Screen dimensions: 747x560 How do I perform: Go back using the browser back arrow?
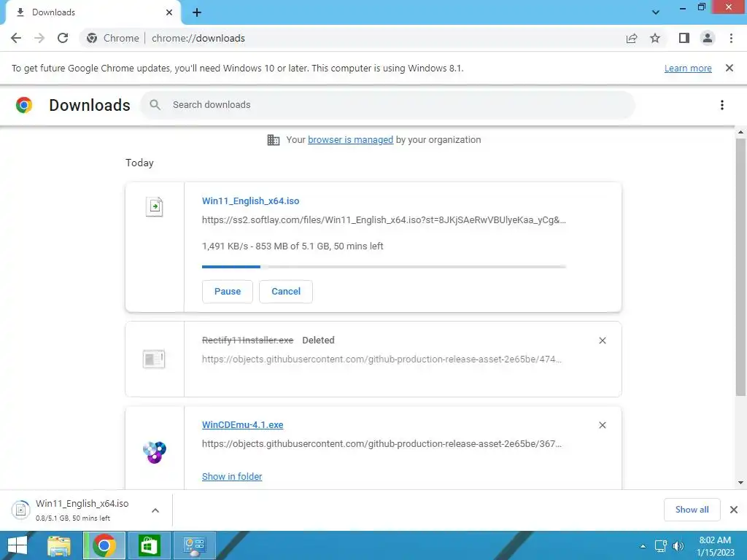pos(16,38)
